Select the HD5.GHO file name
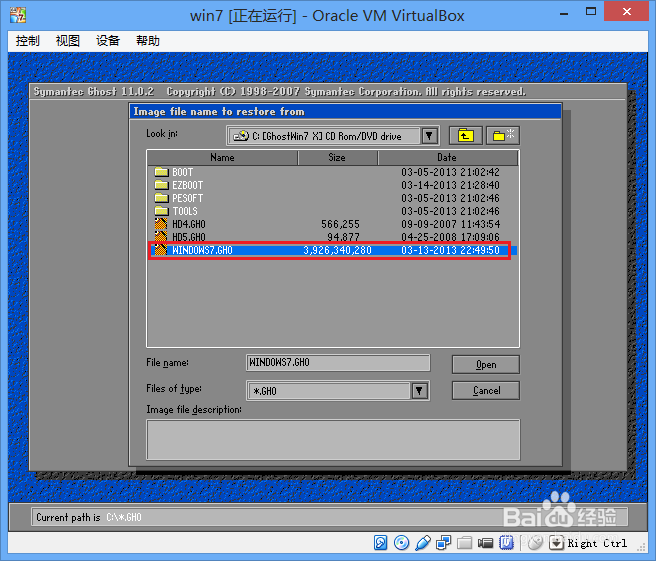The width and height of the screenshot is (656, 561). pyautogui.click(x=189, y=237)
